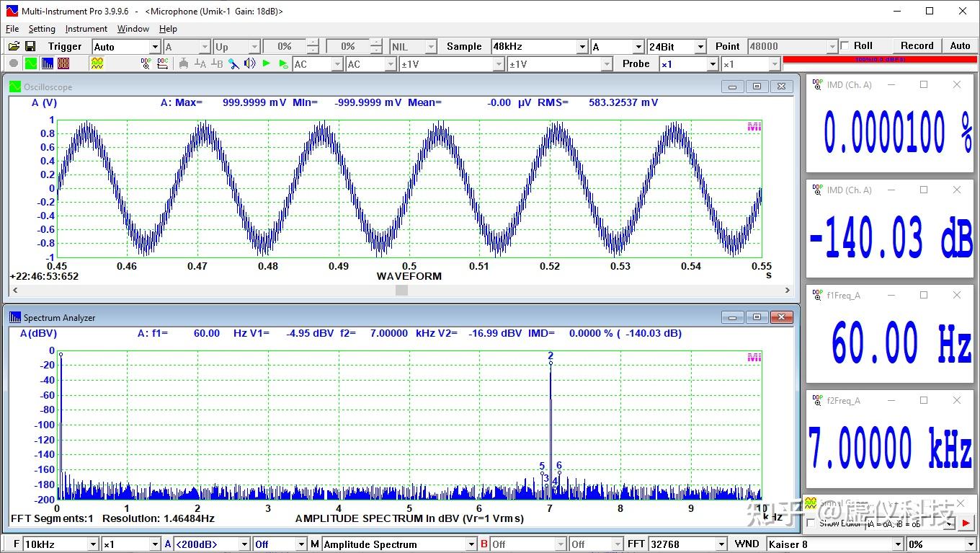Open the Setting menu
This screenshot has height=553, width=980.
pyautogui.click(x=42, y=29)
